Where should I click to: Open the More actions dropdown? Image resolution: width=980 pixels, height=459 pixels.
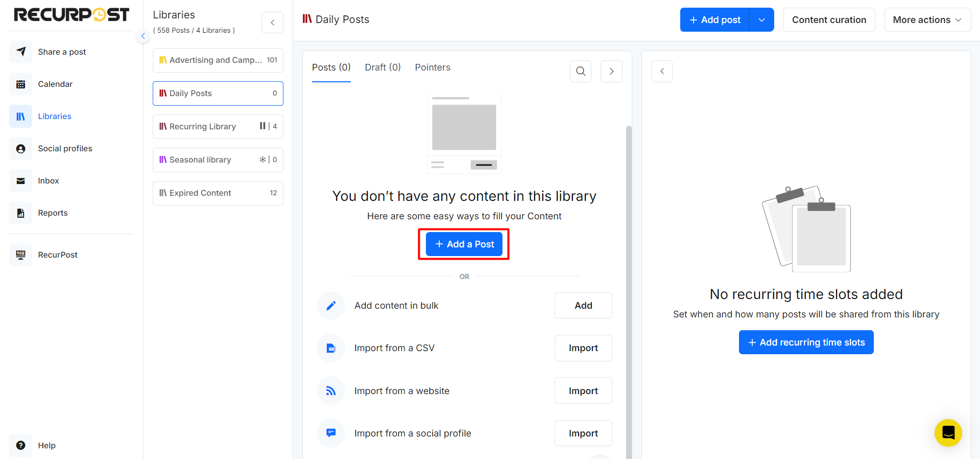point(927,19)
